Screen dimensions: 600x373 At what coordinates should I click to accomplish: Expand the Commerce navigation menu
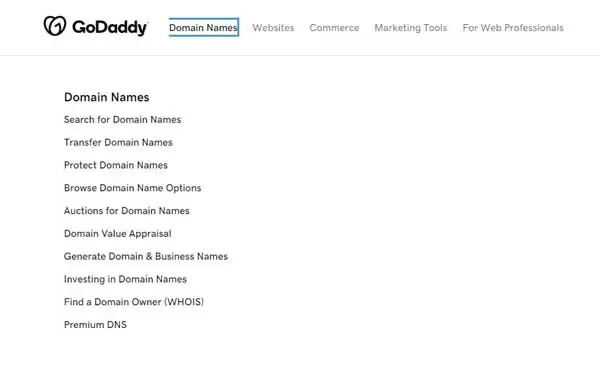(334, 28)
